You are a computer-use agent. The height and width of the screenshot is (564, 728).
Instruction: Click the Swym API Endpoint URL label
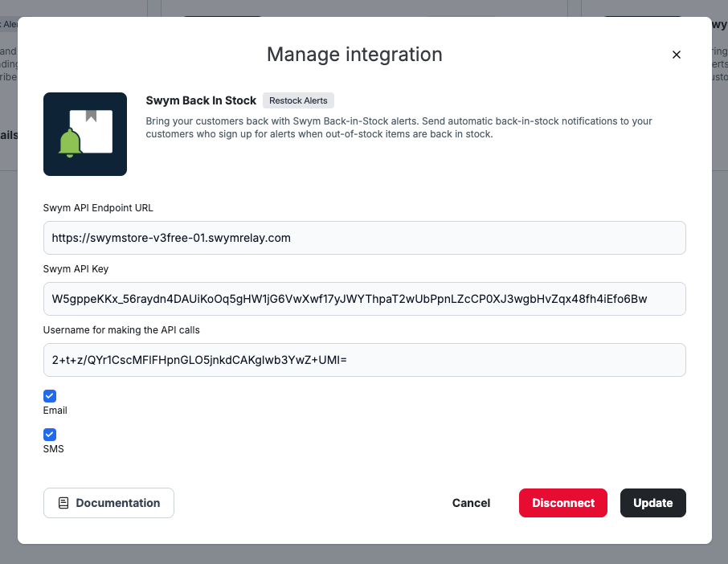98,207
